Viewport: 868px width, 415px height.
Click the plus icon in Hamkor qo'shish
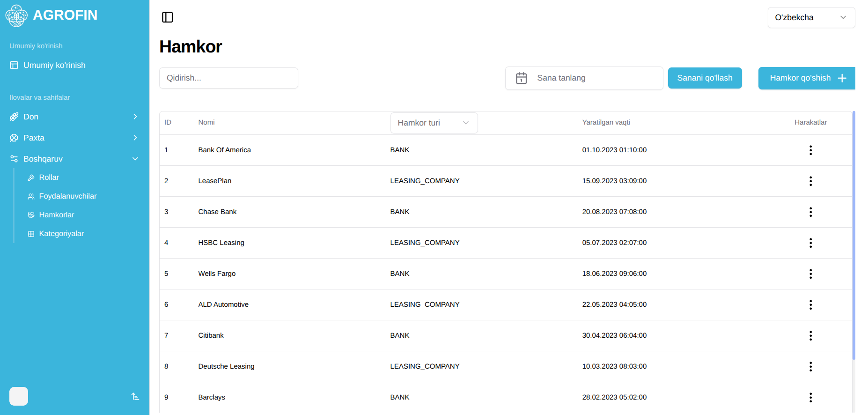842,78
